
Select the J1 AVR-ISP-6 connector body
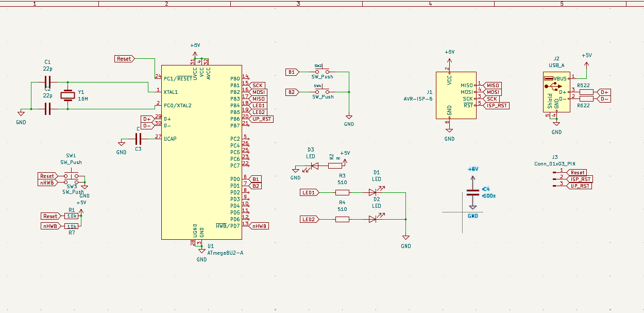point(456,95)
